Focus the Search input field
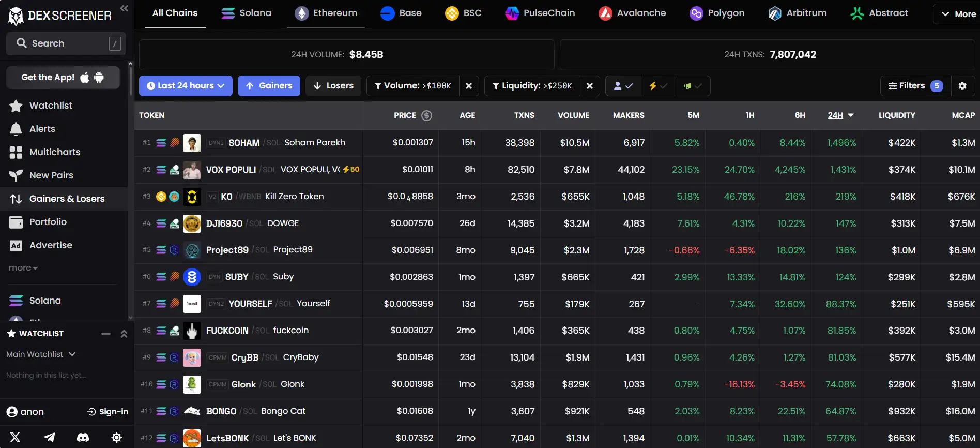This screenshot has width=980, height=448. [x=66, y=43]
